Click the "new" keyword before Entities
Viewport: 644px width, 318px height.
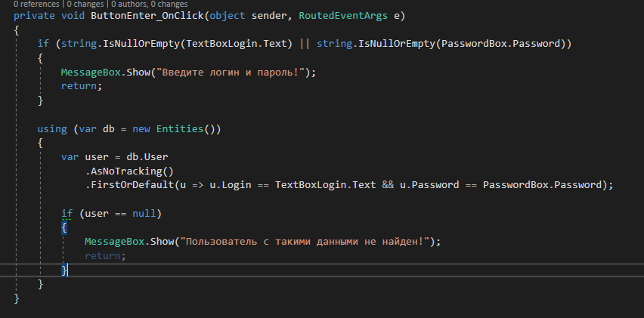141,129
